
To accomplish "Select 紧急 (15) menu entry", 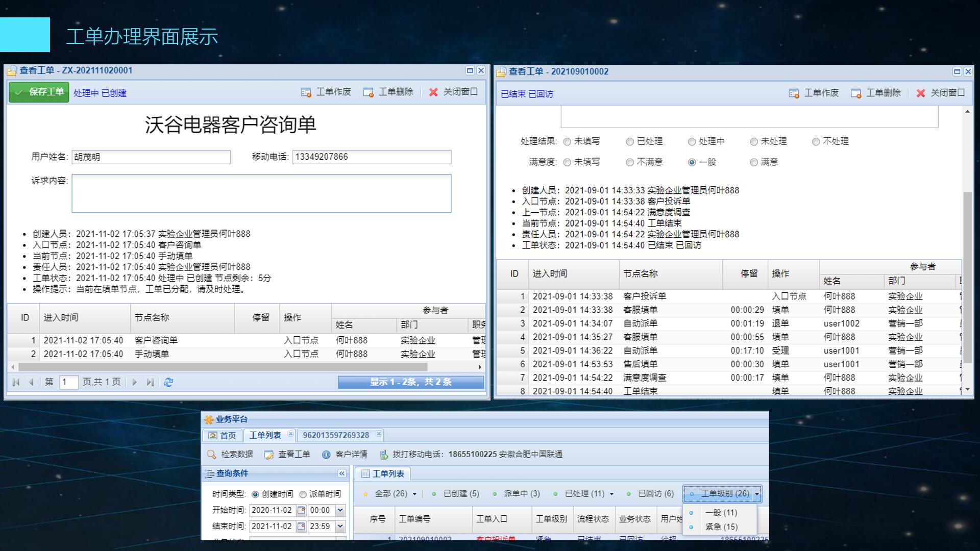I will pos(721,527).
